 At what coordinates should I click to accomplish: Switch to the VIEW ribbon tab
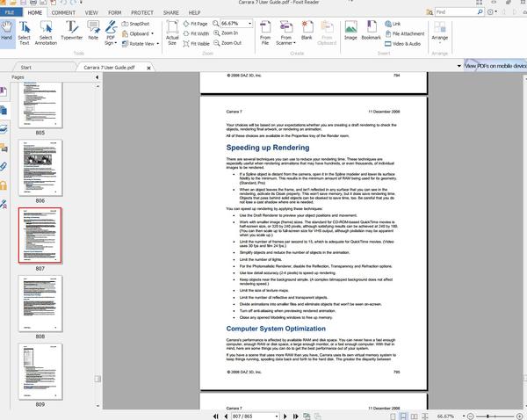[91, 13]
